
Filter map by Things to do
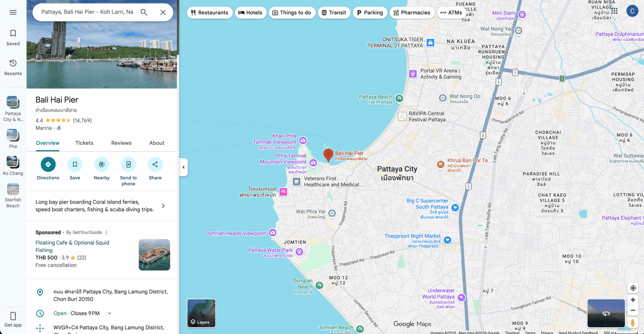pos(292,13)
